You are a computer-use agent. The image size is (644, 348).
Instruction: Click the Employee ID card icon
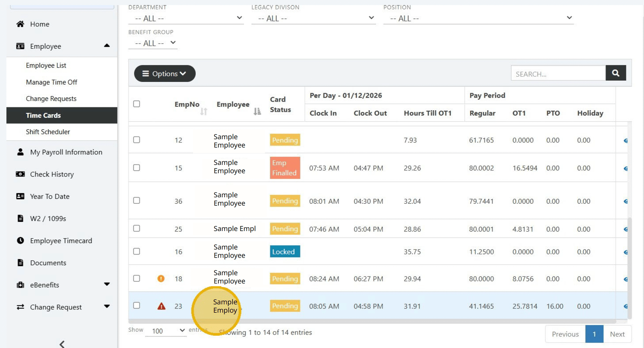click(20, 46)
